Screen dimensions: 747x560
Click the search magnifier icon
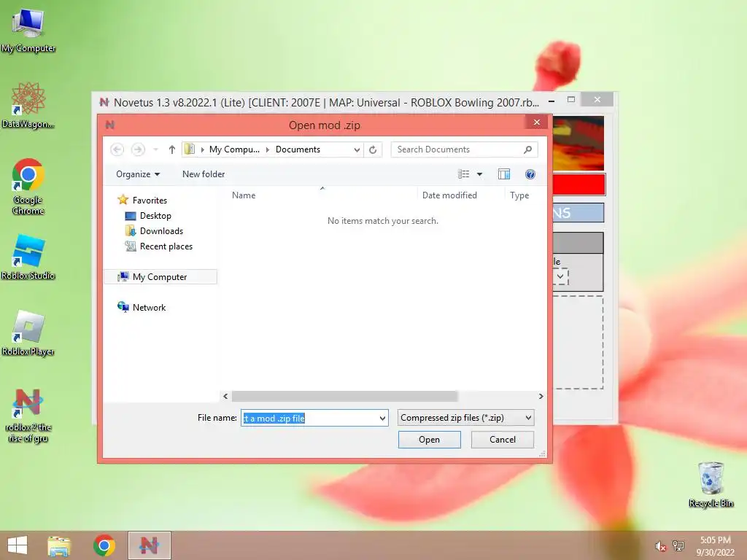coord(527,149)
